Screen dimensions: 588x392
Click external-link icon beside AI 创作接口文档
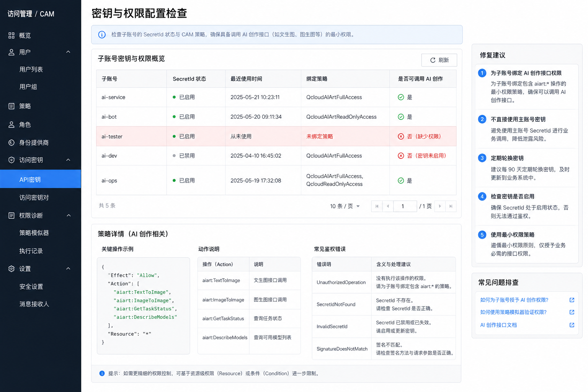point(572,325)
